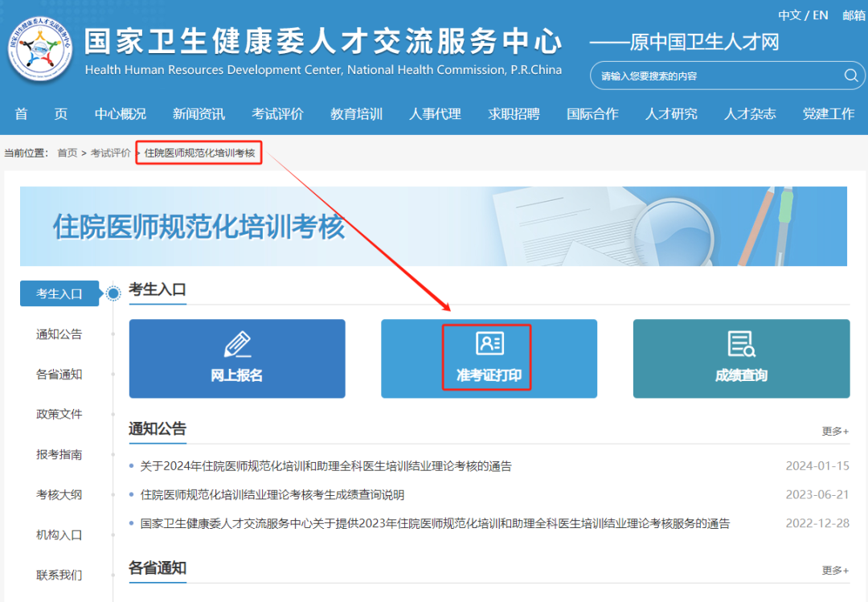This screenshot has width=868, height=602.
Task: Select the 考生入口 sidebar tab
Action: click(59, 293)
